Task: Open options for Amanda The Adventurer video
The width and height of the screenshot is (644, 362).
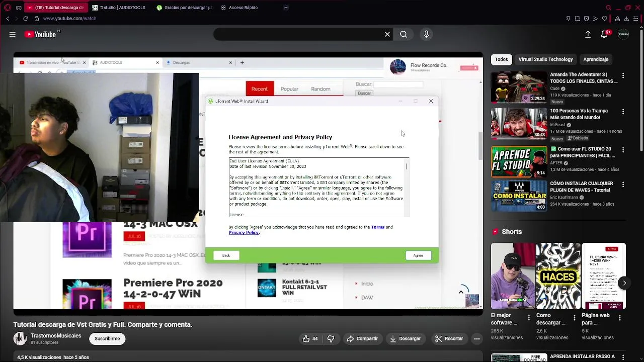Action: 623,75
